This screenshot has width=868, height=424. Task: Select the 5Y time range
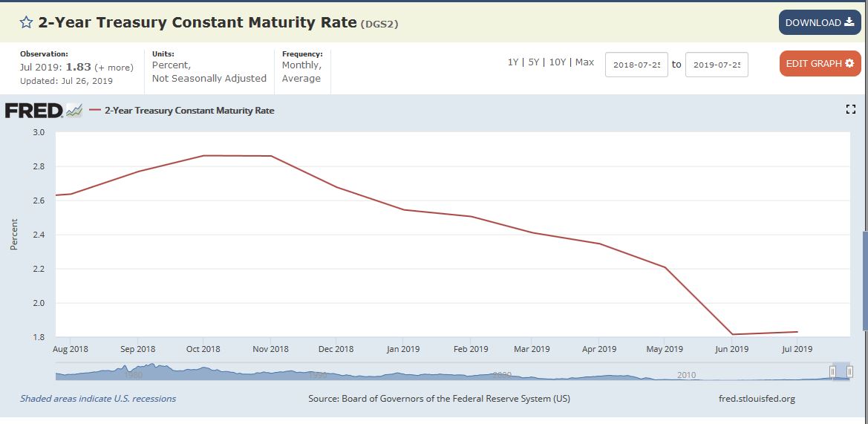pos(533,62)
